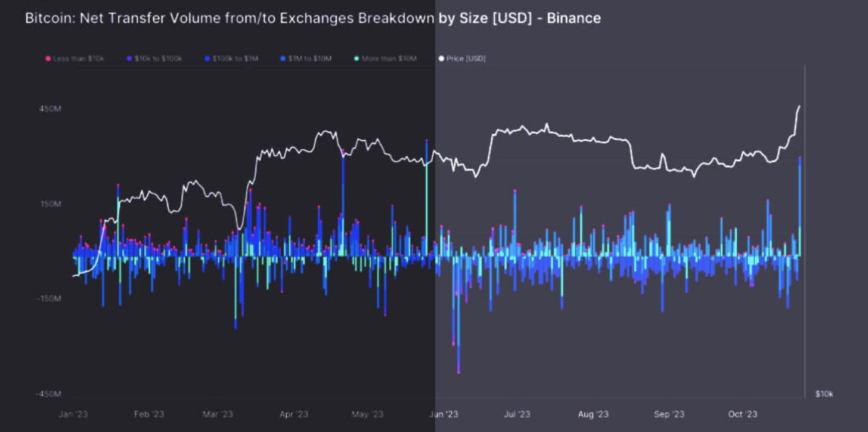Click the '150M' y-axis label
868x432 pixels.
[50, 204]
